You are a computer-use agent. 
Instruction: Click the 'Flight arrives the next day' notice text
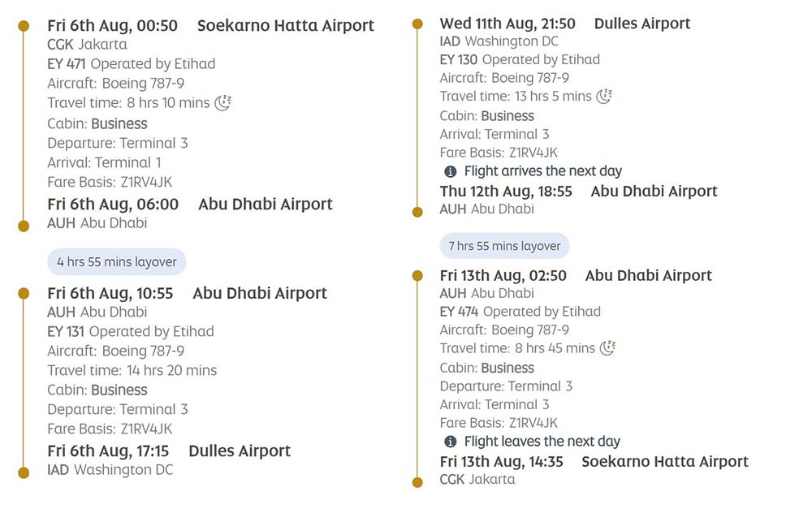tap(542, 171)
